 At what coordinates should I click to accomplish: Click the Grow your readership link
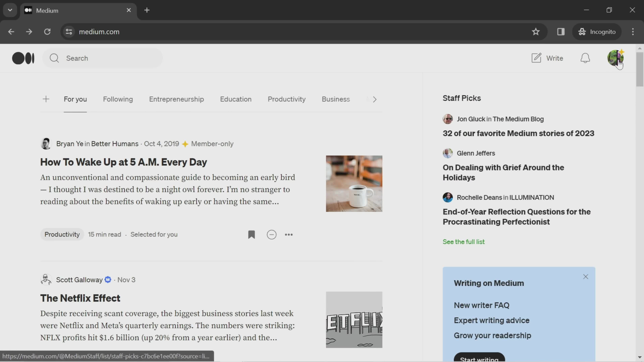pyautogui.click(x=492, y=336)
